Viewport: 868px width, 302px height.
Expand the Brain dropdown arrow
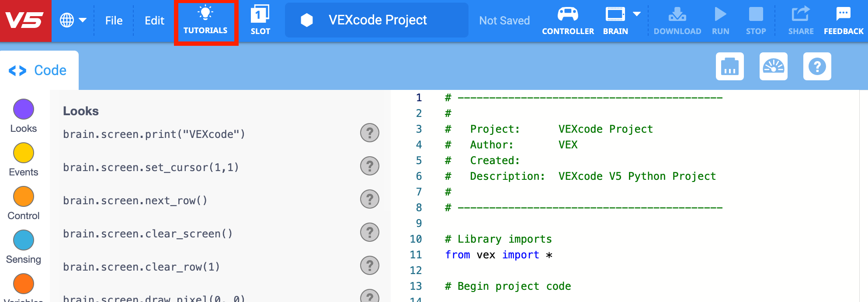[x=637, y=14]
